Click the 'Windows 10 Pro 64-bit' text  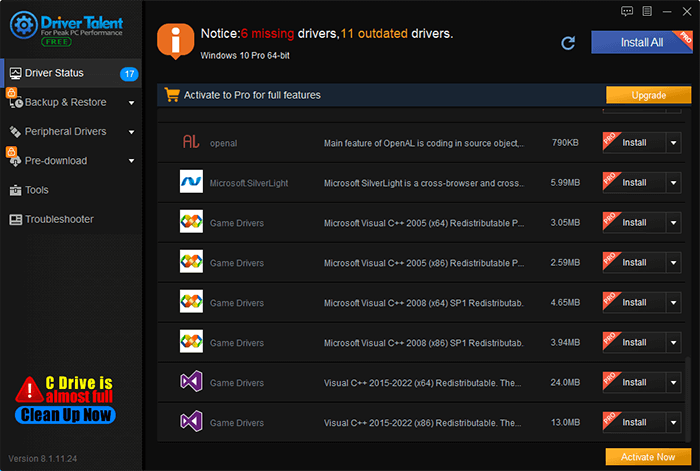click(245, 55)
